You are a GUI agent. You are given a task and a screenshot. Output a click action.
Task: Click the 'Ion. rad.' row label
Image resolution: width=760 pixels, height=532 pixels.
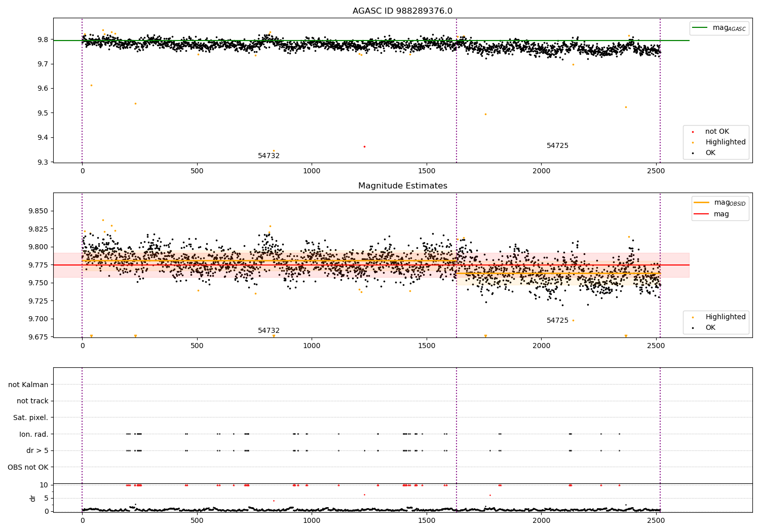[34, 434]
